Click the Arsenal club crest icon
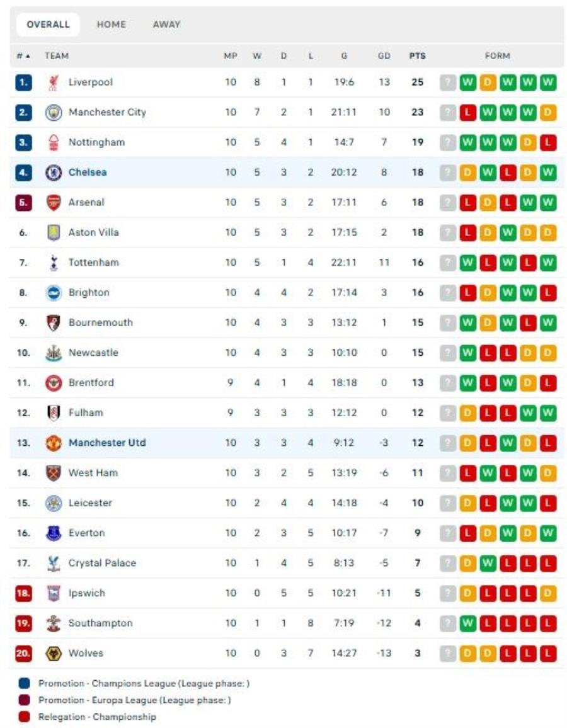Image resolution: width=567 pixels, height=728 pixels. [54, 202]
